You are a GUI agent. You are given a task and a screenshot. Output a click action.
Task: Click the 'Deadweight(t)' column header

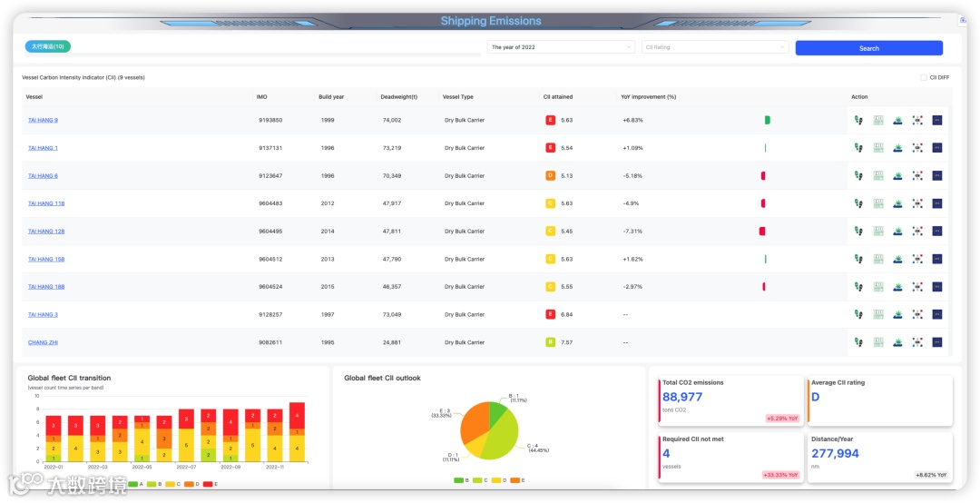click(398, 97)
